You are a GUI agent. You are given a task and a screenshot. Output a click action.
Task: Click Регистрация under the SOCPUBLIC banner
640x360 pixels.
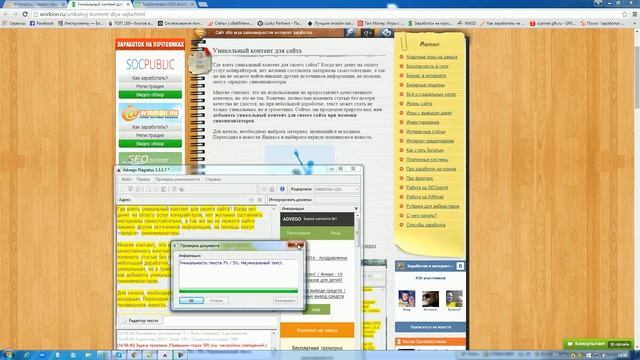[x=150, y=86]
